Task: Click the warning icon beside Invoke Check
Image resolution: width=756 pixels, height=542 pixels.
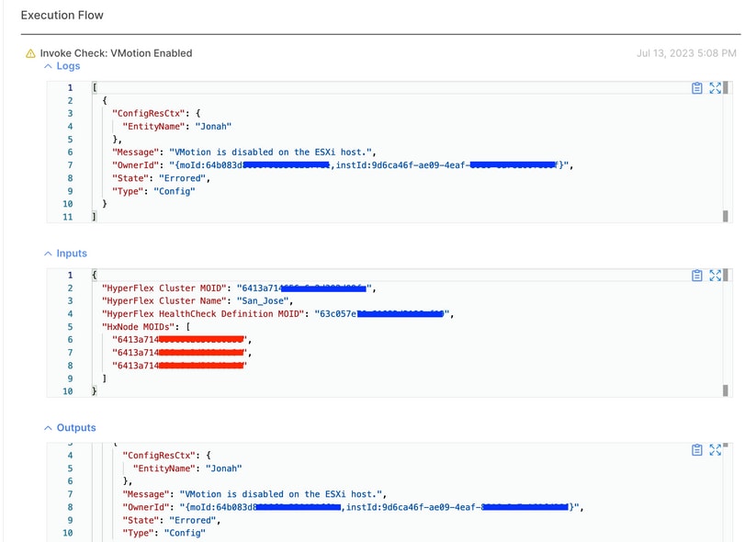Action: (x=30, y=53)
